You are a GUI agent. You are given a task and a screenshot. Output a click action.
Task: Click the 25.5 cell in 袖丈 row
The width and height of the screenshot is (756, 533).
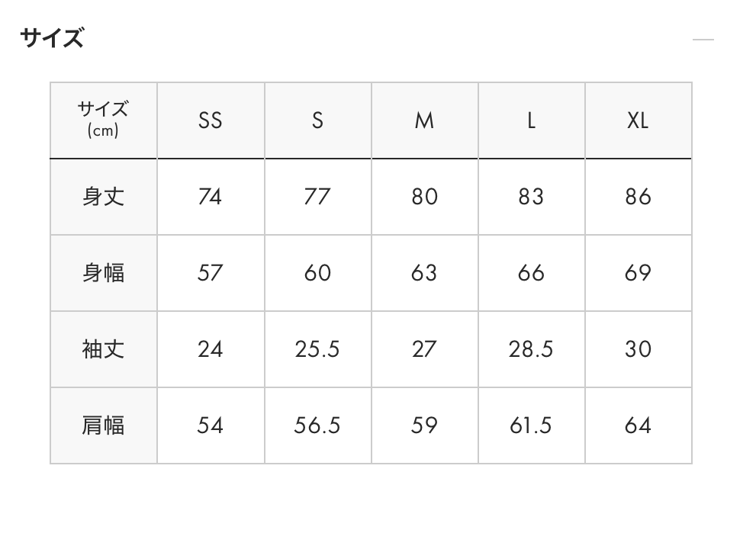click(317, 349)
